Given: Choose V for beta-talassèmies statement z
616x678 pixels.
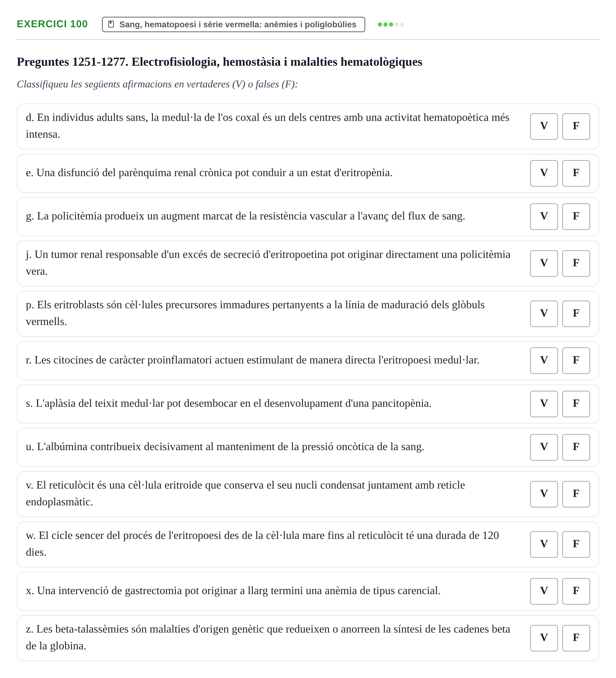Looking at the screenshot, I should tap(544, 638).
